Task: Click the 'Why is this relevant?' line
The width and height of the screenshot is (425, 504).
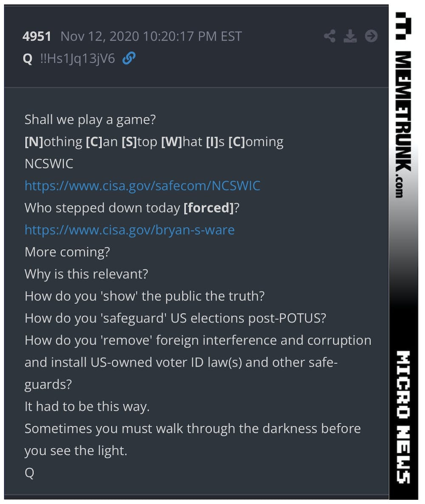Action: click(x=86, y=274)
